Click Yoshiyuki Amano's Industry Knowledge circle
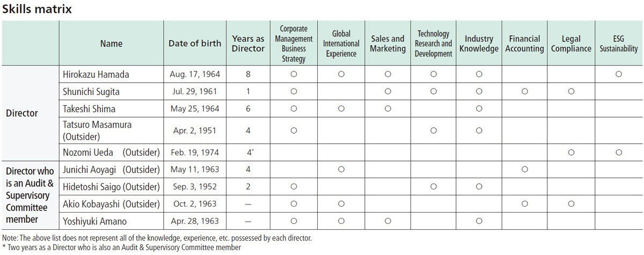Viewport: 644px width, 255px height. coord(479,221)
